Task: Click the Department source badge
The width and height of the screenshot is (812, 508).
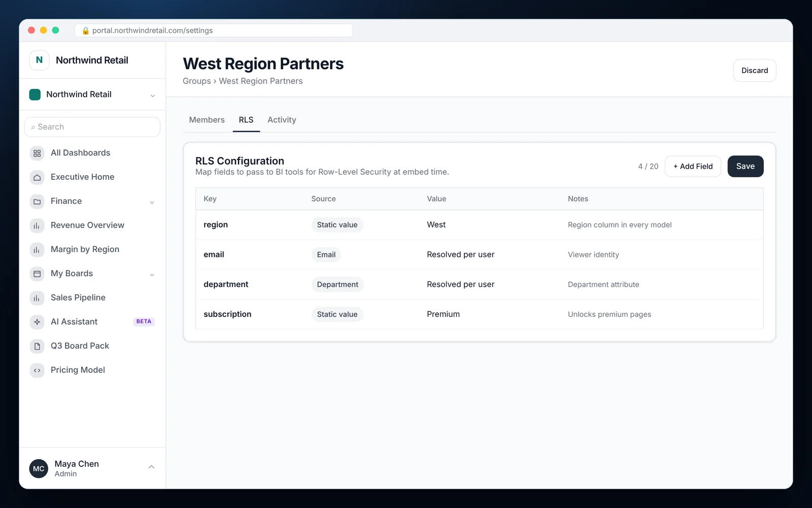Action: pos(337,285)
